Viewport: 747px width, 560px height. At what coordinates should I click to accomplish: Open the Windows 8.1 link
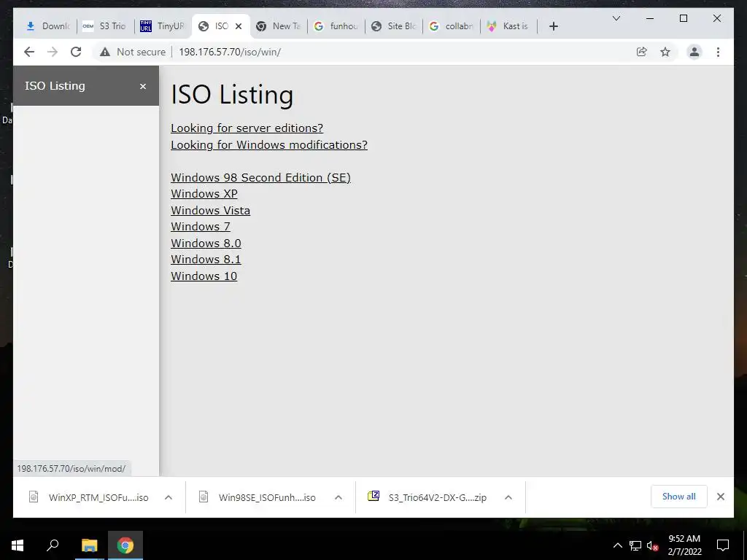click(x=206, y=260)
